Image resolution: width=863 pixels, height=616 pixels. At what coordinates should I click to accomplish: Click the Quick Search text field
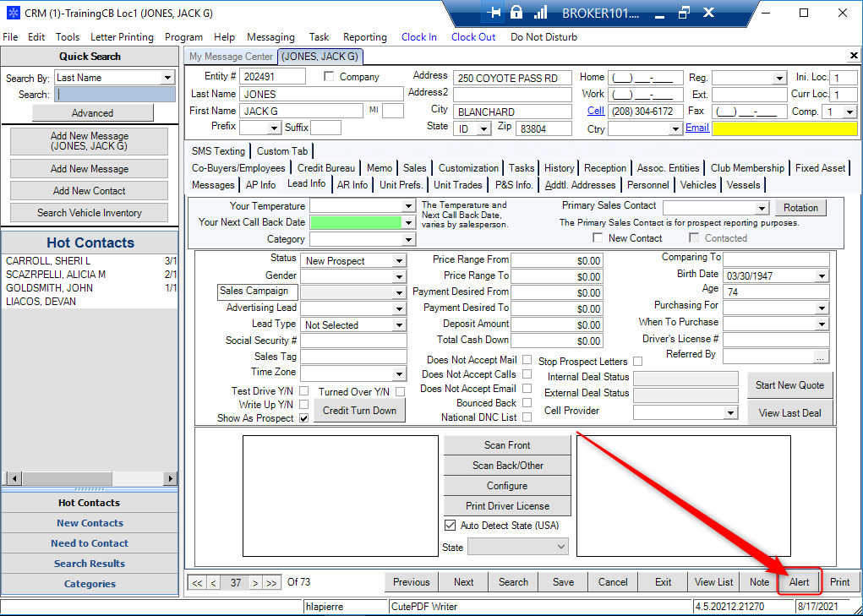(114, 95)
